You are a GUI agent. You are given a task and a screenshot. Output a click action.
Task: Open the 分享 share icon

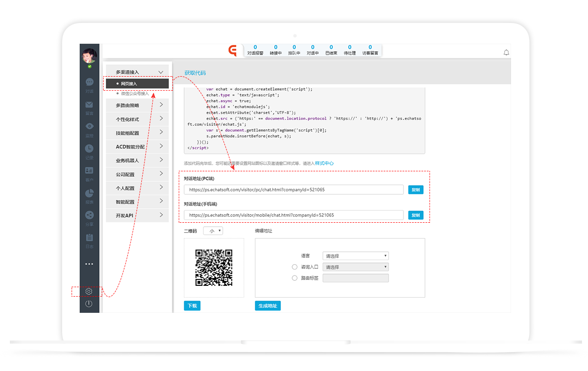(89, 215)
